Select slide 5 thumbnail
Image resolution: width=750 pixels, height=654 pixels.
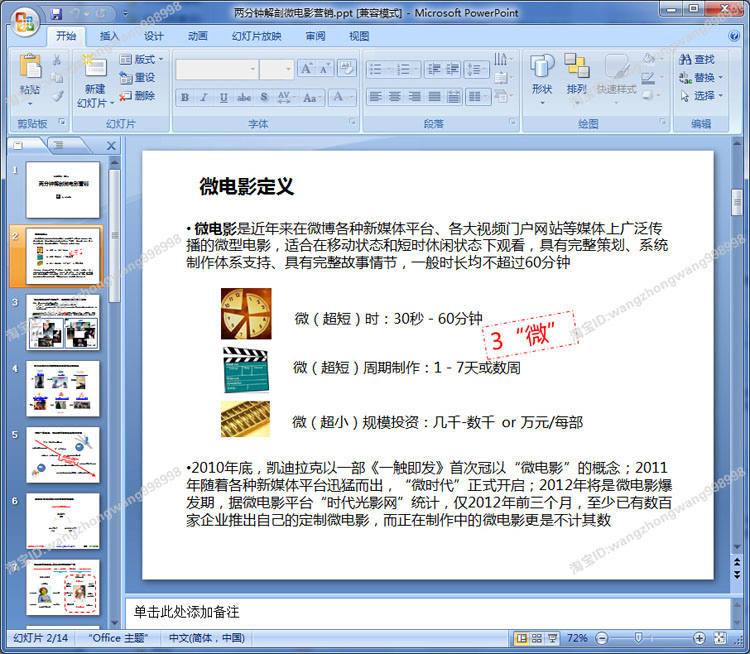63,455
